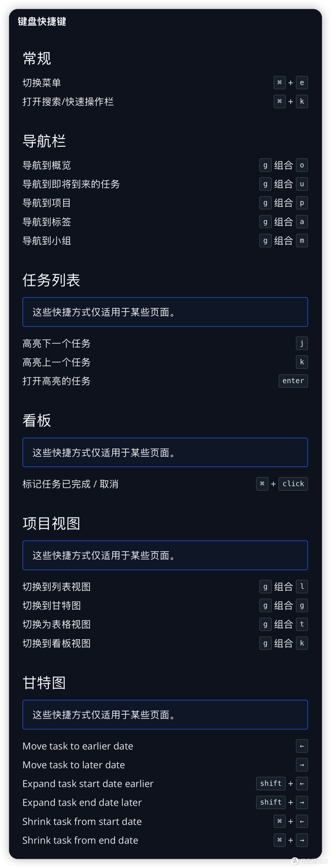Click the 键盘快捷键 dialog title
The width and height of the screenshot is (331, 868).
point(42,21)
